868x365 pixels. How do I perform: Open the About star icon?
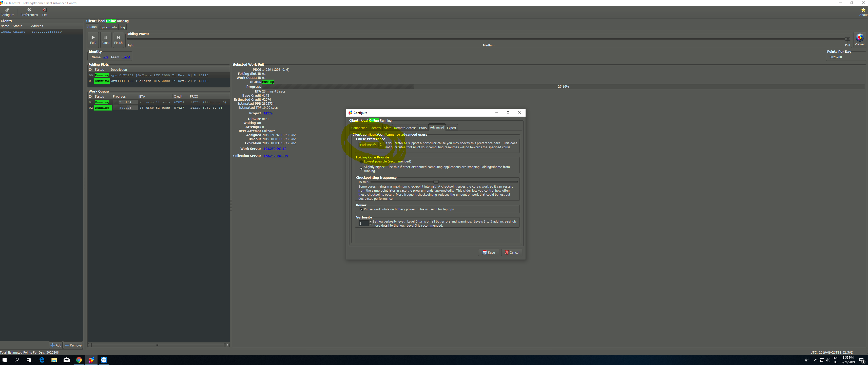pyautogui.click(x=863, y=12)
